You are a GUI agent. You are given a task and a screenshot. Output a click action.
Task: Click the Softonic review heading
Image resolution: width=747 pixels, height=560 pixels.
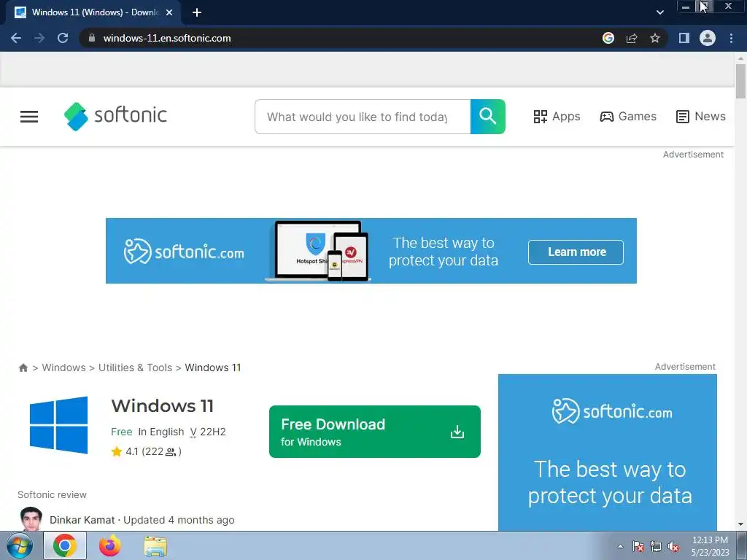click(x=52, y=495)
